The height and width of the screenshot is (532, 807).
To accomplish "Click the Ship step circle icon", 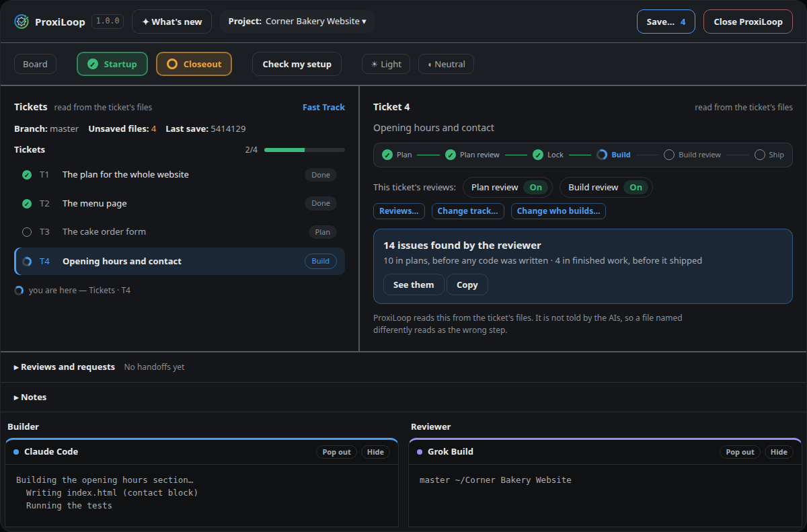I will pos(760,155).
